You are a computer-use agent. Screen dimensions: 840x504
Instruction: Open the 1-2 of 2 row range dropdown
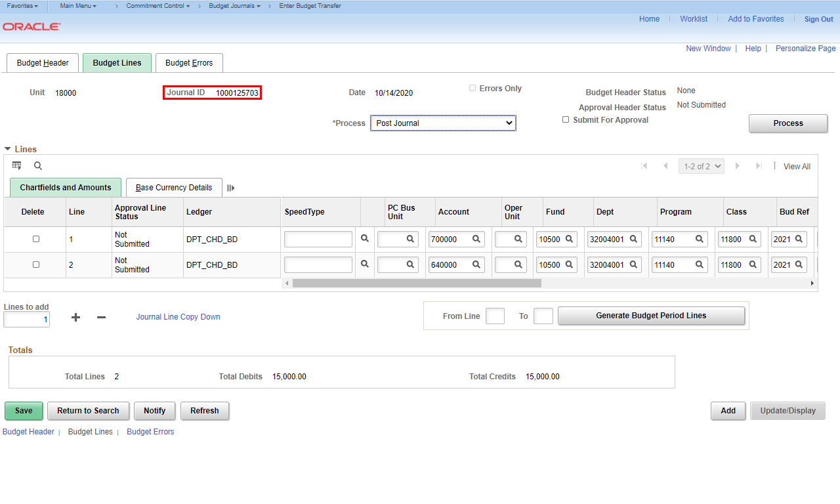coord(702,167)
